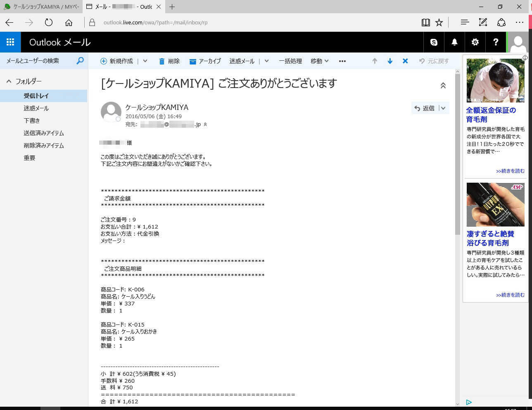Collapse the message header with double chevron
The height and width of the screenshot is (410, 532).
pos(443,86)
